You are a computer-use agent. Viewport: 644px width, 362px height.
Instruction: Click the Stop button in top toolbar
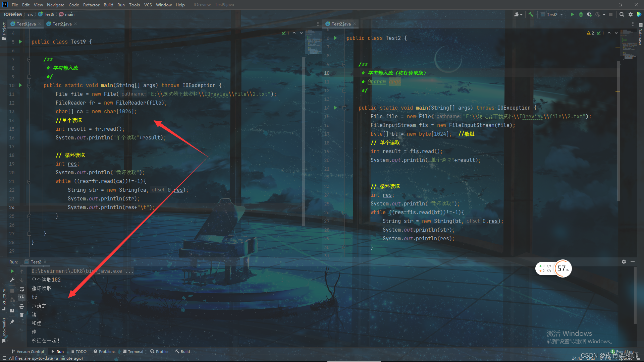(x=611, y=14)
